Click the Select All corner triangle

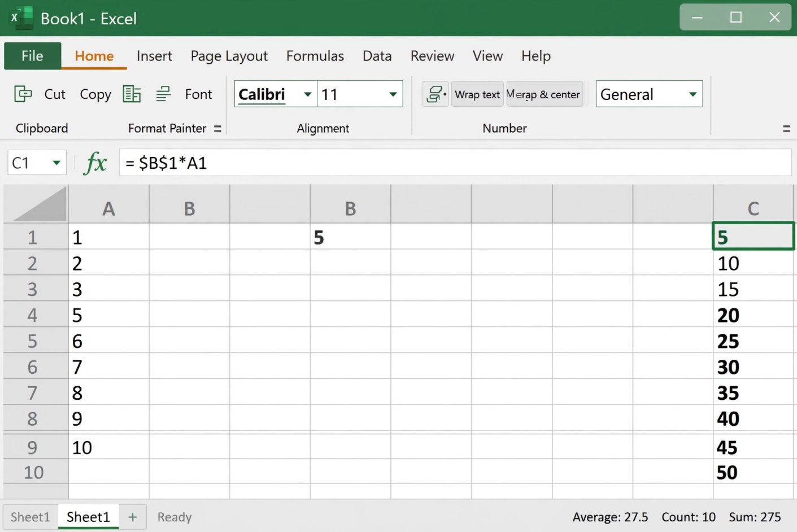tap(39, 204)
